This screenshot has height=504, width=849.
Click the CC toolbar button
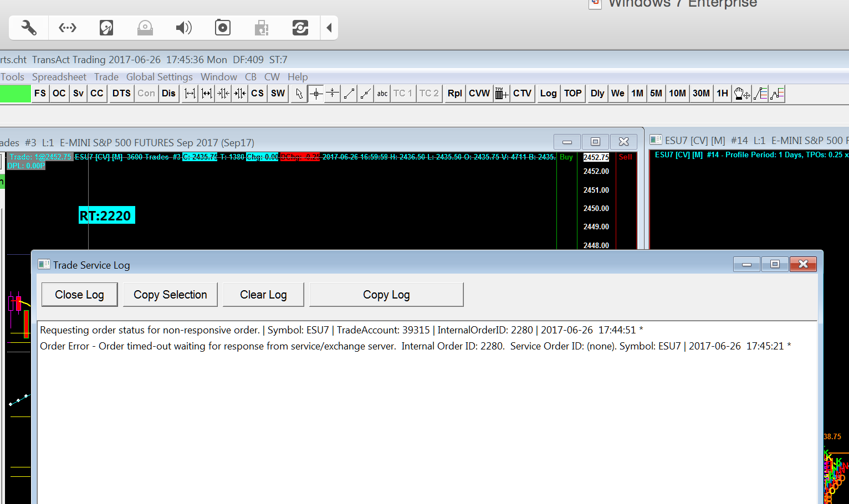pos(97,94)
